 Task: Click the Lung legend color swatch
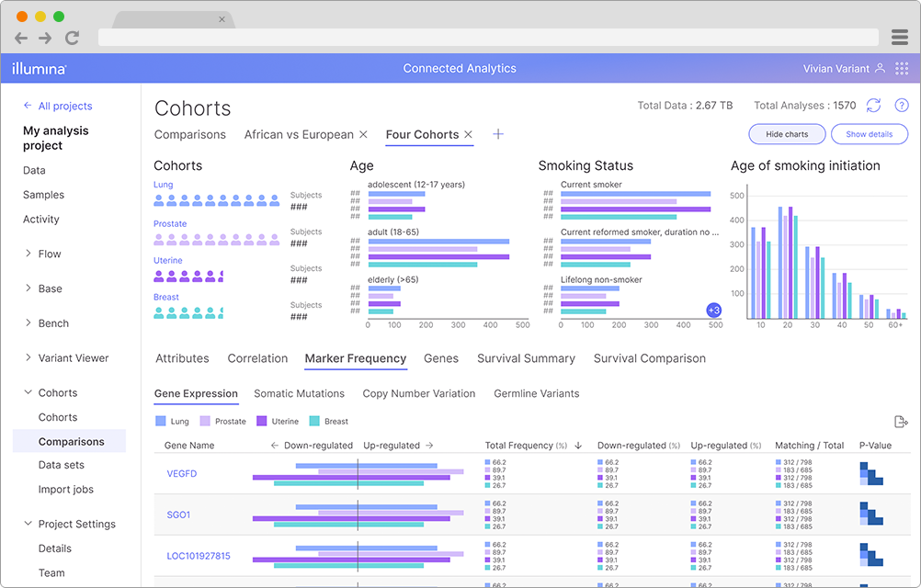click(160, 421)
